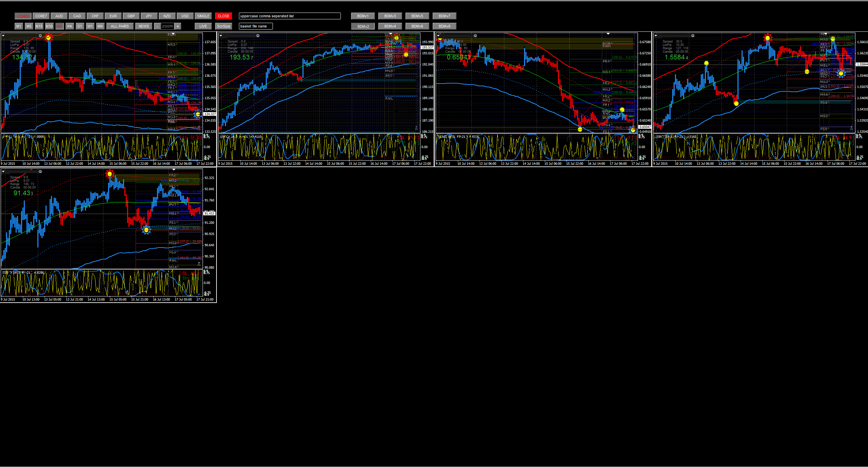Open the dropdown triangle on the 1.5584 chart
Viewport: 868px width, 467px height.
656,35
